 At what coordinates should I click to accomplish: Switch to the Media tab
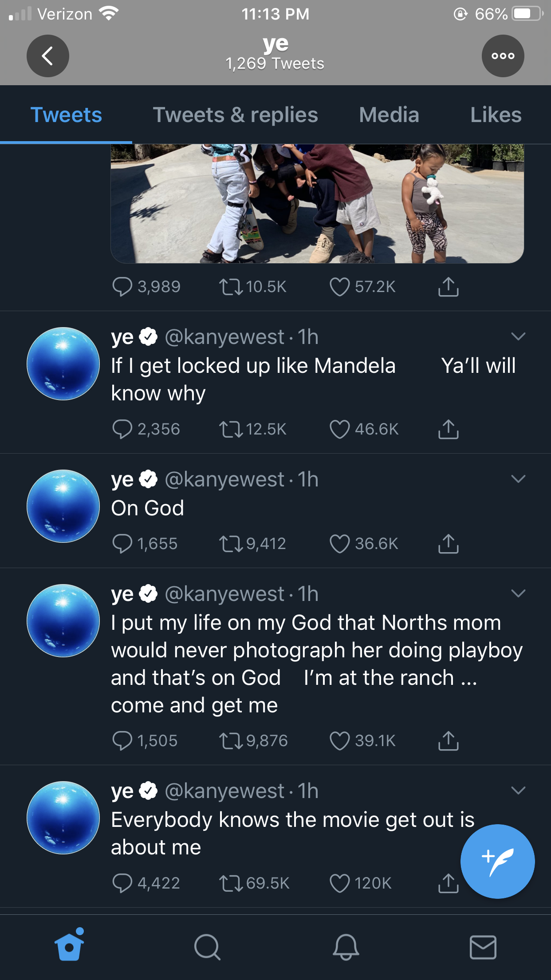389,115
